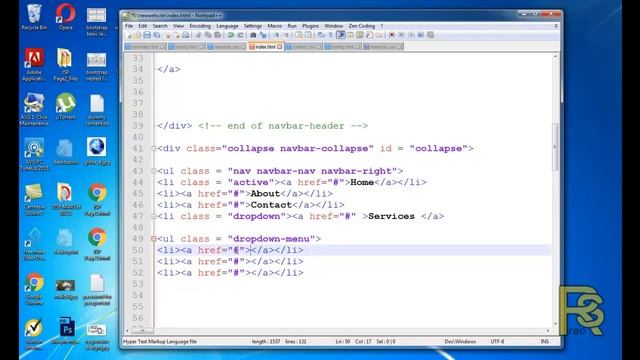Open the Search menu
640x360 pixels.
(160, 26)
